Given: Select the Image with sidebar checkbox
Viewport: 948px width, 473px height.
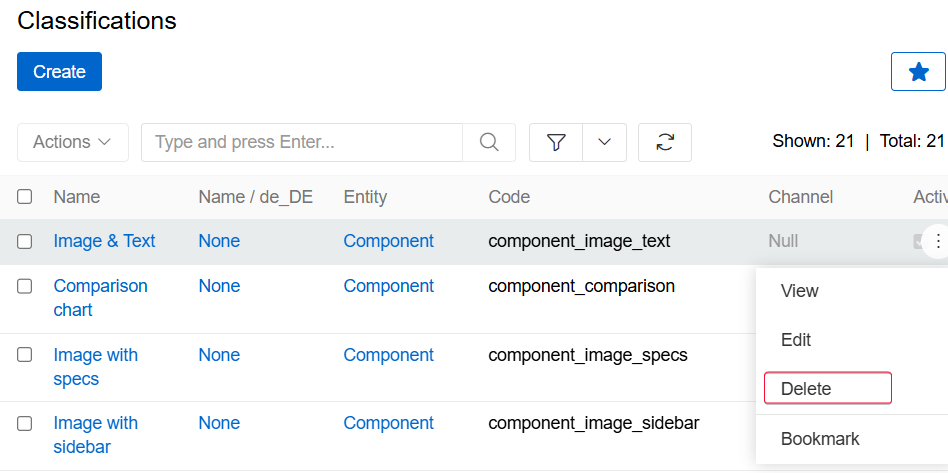Looking at the screenshot, I should pyautogui.click(x=25, y=423).
